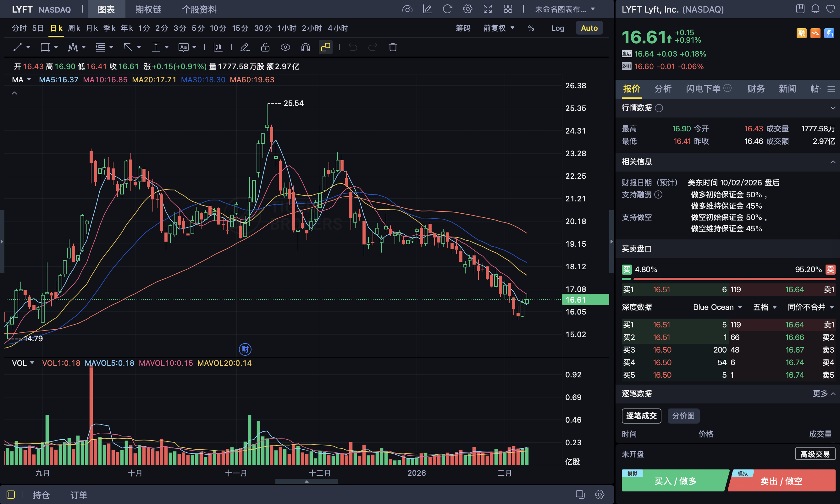This screenshot has height=504, width=840.
Task: Open the 前复权 adjustment dropdown
Action: click(498, 28)
